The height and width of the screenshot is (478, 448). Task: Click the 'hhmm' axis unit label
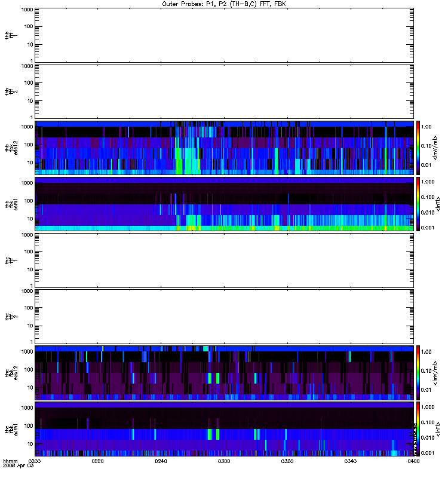[x=10, y=461]
